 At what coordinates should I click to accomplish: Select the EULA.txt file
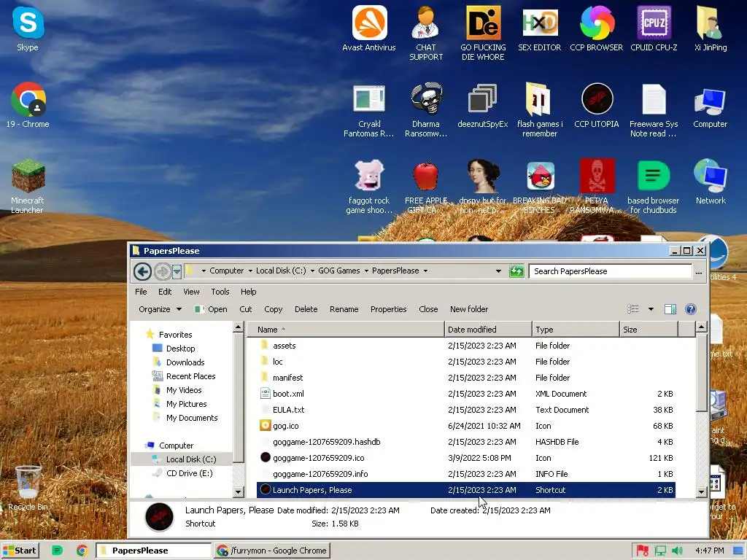[466, 410]
